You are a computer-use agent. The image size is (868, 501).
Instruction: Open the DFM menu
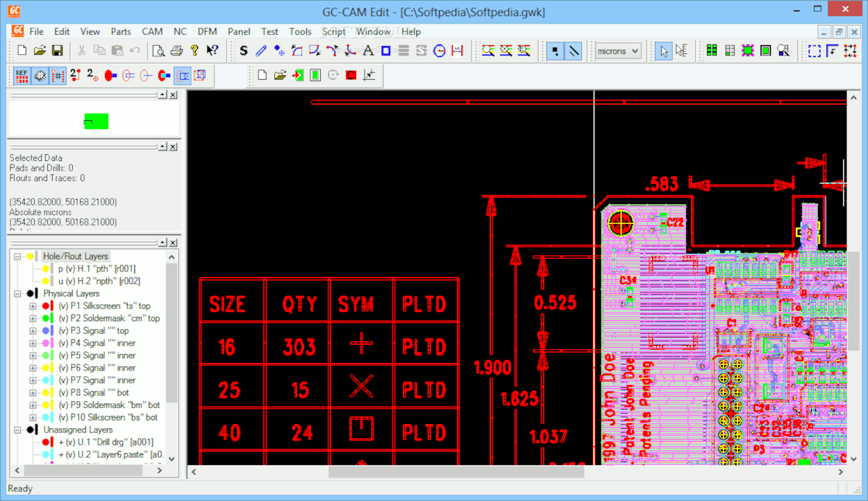pos(207,31)
